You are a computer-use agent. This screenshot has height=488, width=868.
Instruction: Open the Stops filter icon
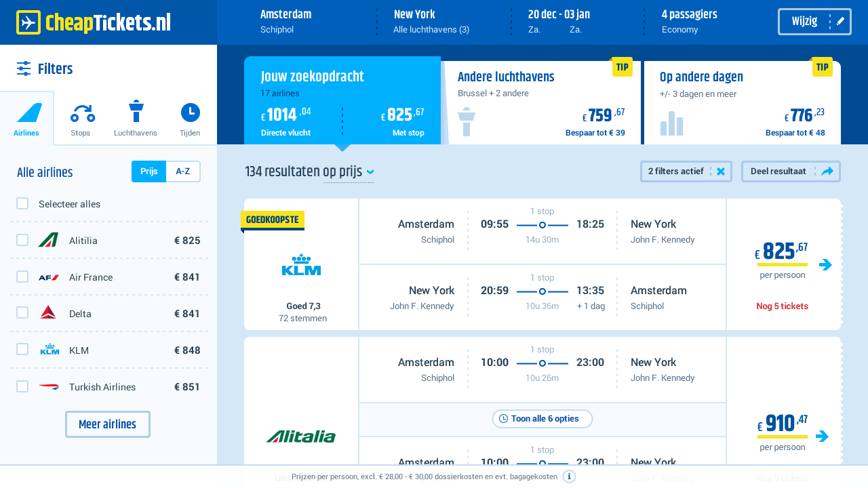pyautogui.click(x=81, y=113)
